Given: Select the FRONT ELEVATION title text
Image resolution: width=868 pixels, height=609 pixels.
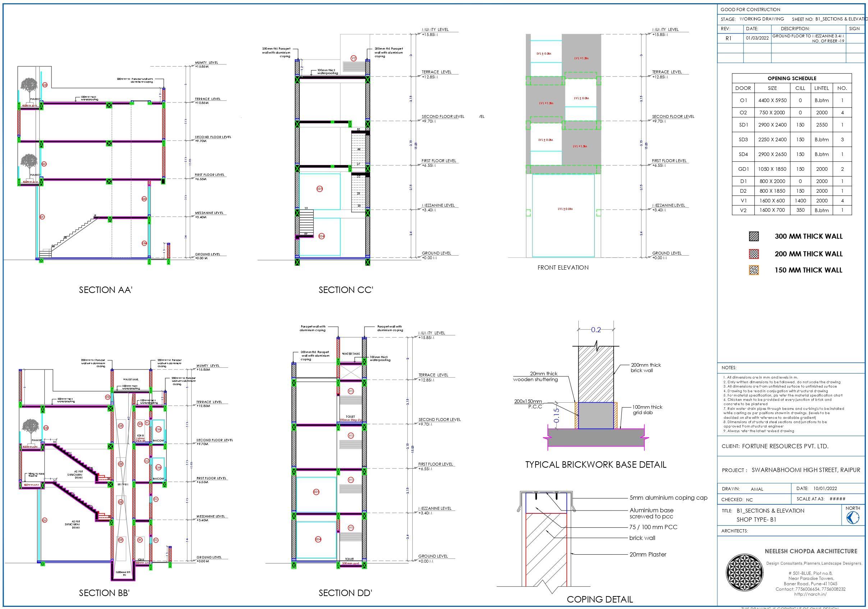Looking at the screenshot, I should point(563,267).
